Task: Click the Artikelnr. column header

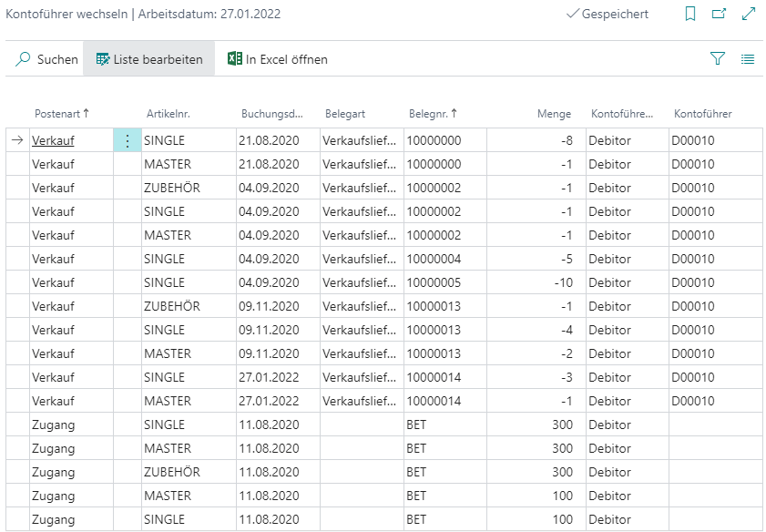Action: 168,114
